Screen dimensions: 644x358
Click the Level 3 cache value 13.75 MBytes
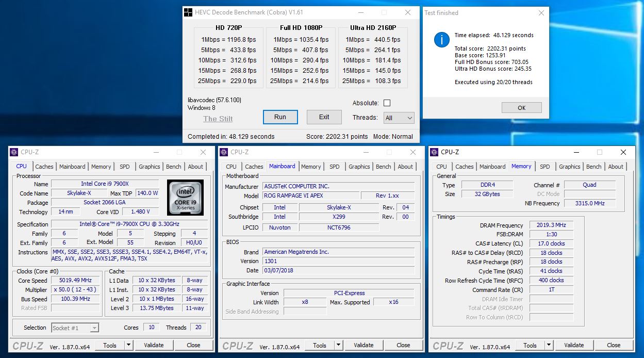click(x=157, y=308)
